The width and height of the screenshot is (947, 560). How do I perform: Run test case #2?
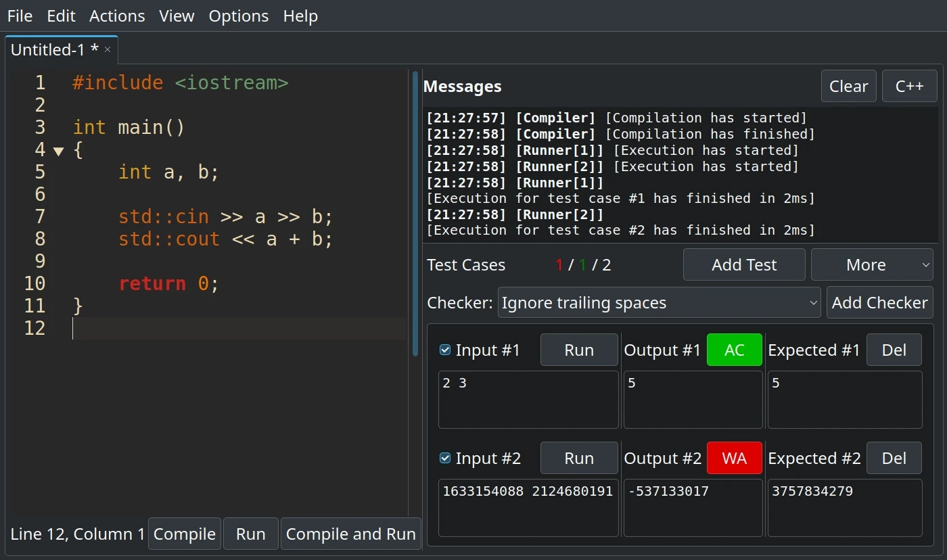579,458
